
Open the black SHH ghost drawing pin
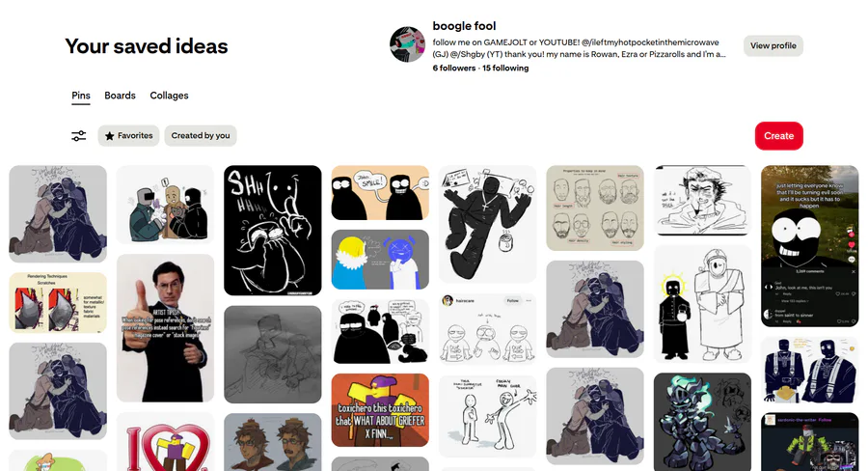[272, 230]
